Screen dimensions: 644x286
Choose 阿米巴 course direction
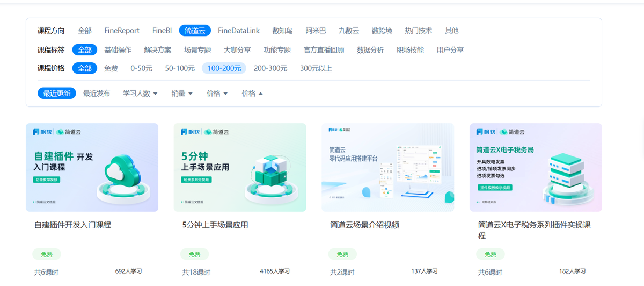point(316,31)
